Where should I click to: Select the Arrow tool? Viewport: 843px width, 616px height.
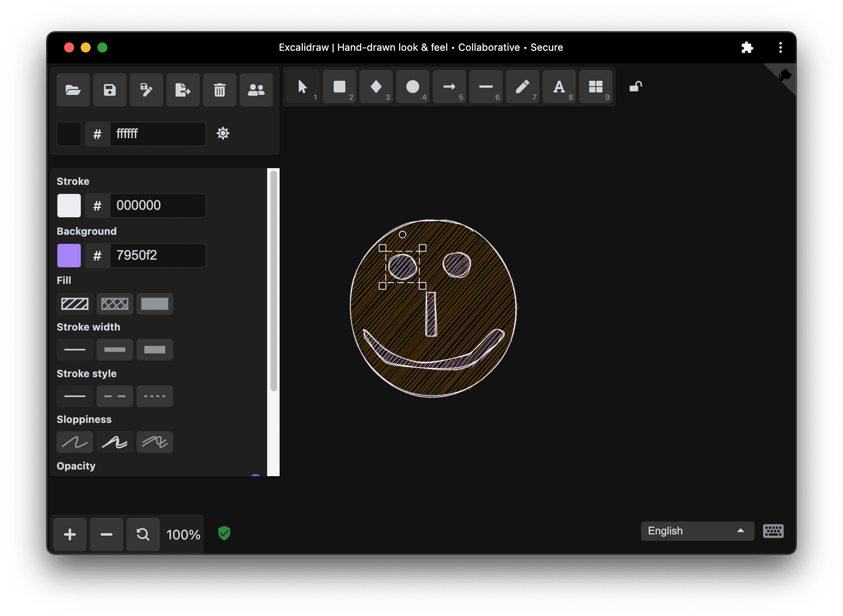click(448, 88)
